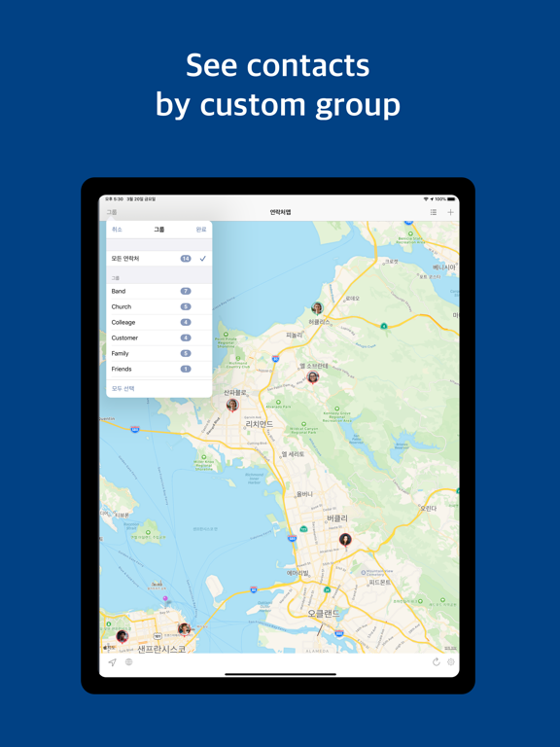Tap the count badge 14 beside 모든 연락처
The image size is (560, 747).
(186, 258)
